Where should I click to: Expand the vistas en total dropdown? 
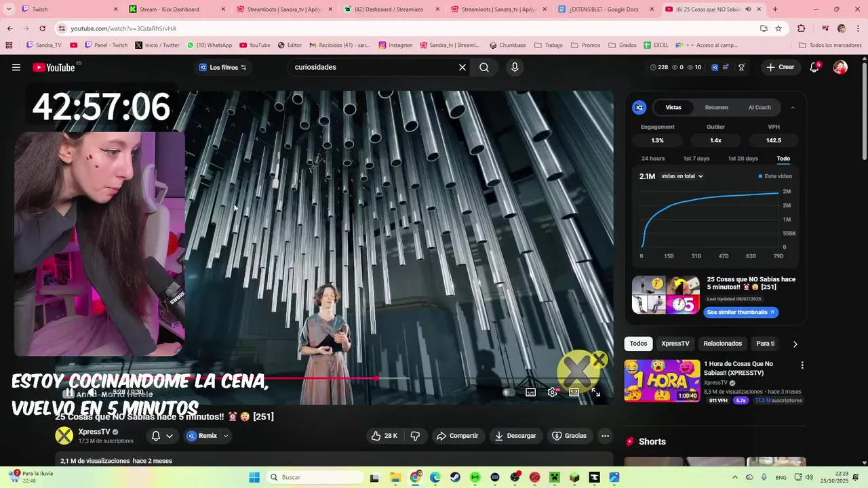(x=682, y=176)
